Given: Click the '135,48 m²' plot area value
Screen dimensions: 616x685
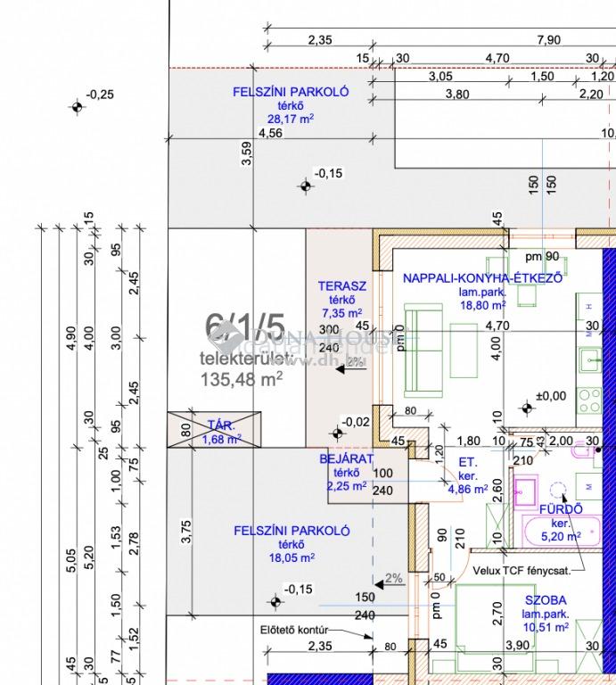Looking at the screenshot, I should pos(241,379).
